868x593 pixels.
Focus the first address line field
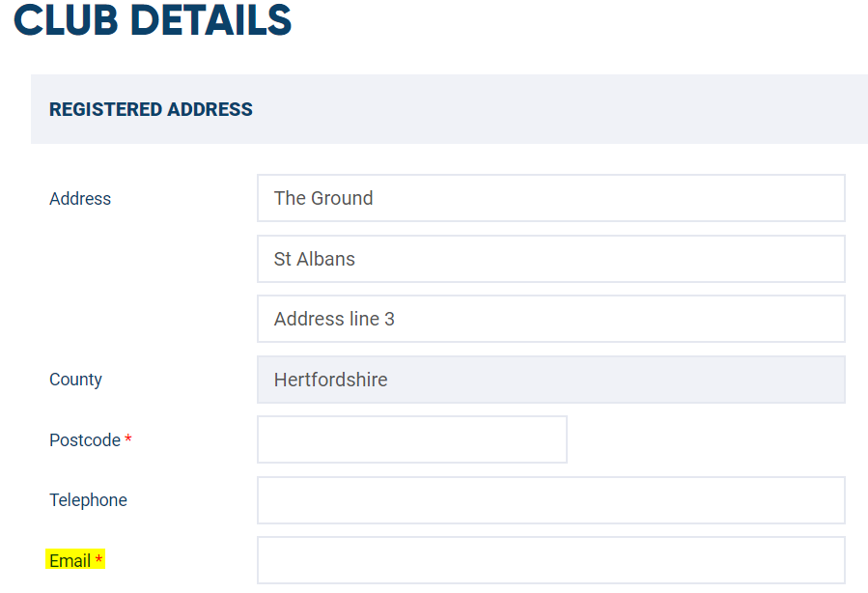[550, 198]
